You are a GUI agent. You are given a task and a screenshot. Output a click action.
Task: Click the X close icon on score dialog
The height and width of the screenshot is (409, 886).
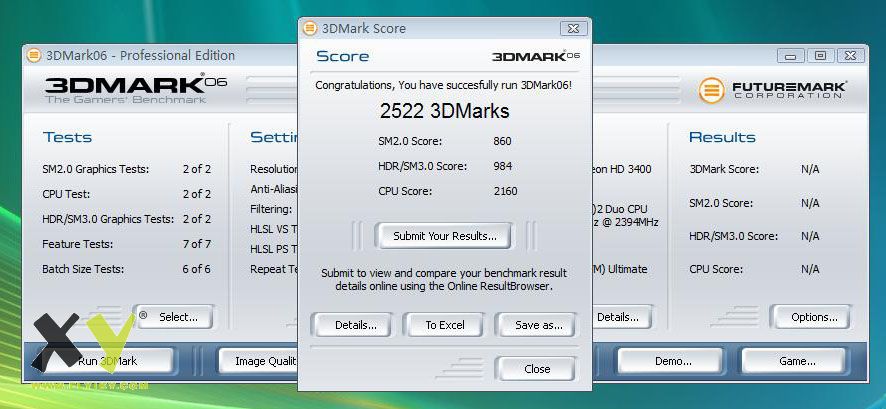coord(573,28)
